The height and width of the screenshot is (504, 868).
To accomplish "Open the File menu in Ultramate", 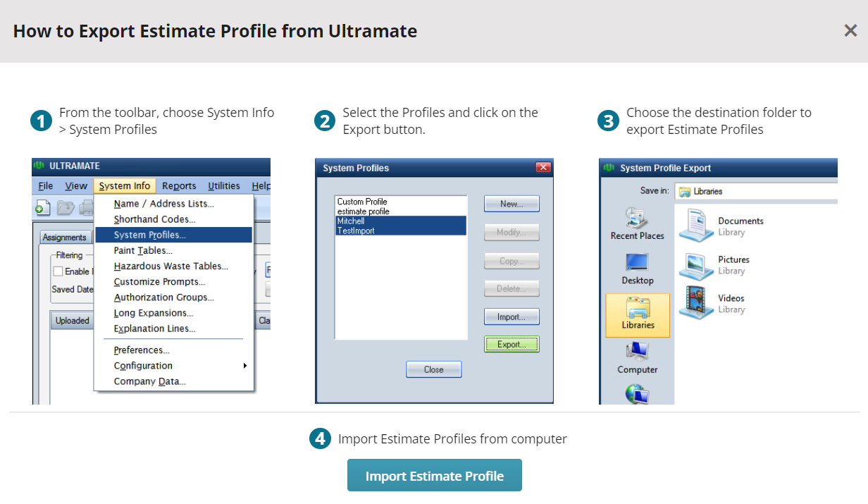I will tap(46, 186).
